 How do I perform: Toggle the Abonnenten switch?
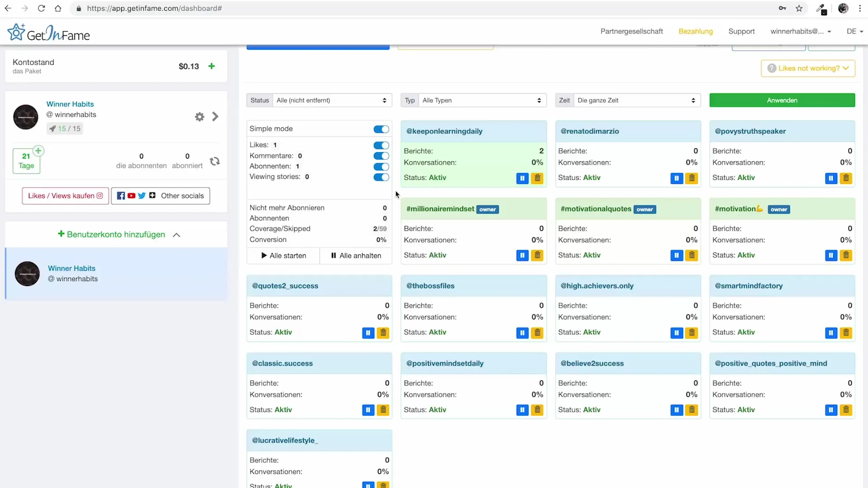pyautogui.click(x=381, y=166)
